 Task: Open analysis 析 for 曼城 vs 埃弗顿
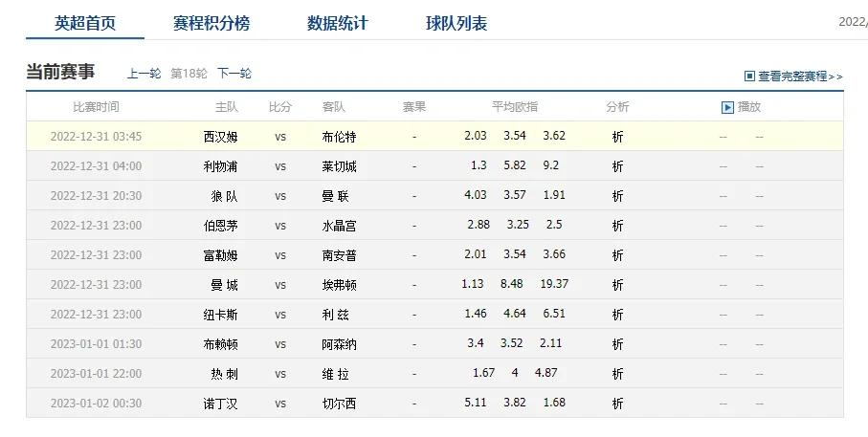(618, 285)
